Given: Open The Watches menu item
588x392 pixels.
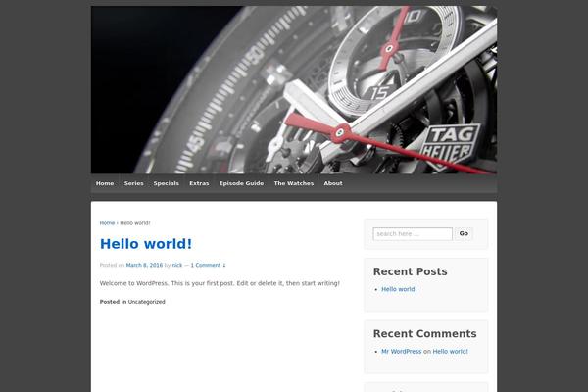Looking at the screenshot, I should click(x=294, y=183).
